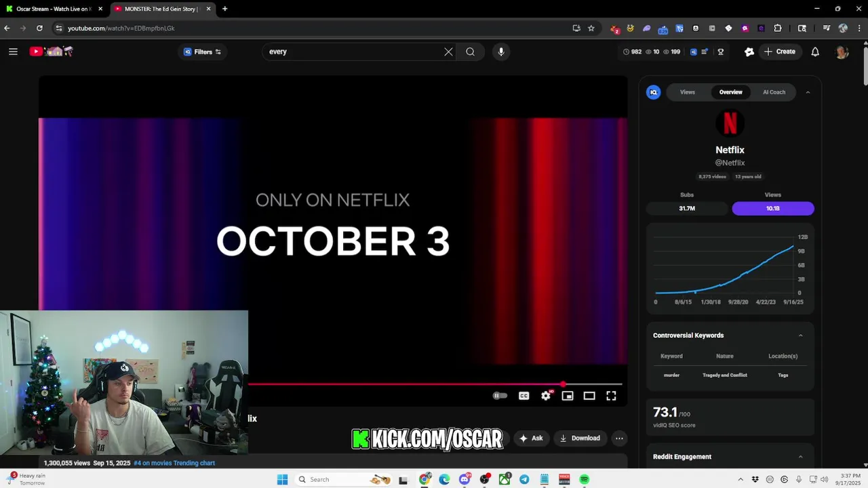Download the video with Download button
This screenshot has width=868, height=488.
point(580,439)
